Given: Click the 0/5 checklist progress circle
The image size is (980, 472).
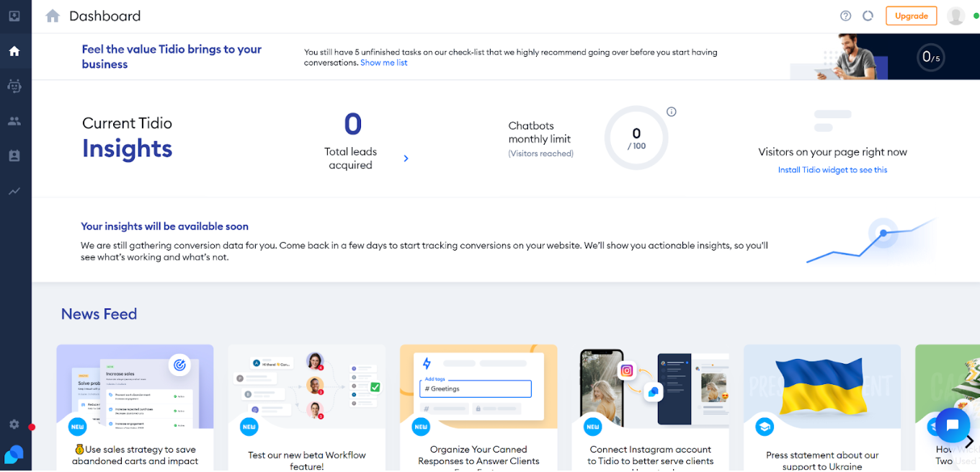Looking at the screenshot, I should [x=930, y=57].
